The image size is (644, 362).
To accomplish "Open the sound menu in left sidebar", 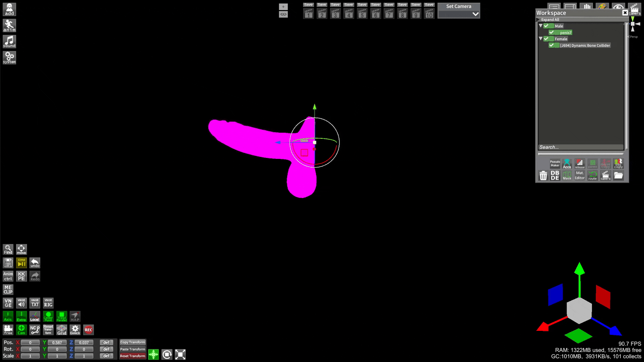I will 9,42.
